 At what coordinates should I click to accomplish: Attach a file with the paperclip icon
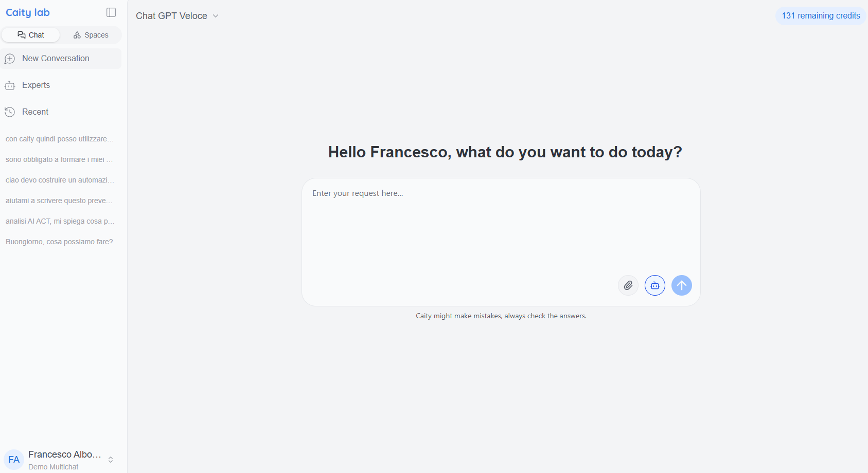[628, 285]
